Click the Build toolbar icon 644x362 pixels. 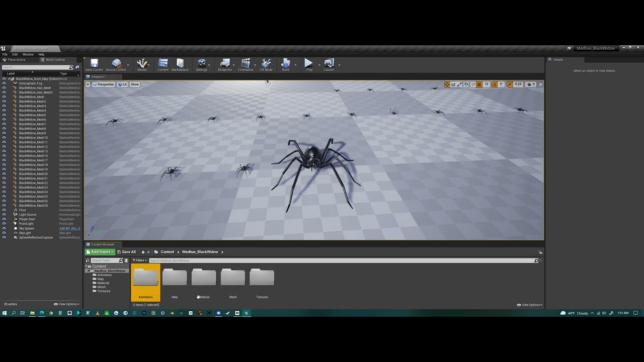[x=285, y=64]
